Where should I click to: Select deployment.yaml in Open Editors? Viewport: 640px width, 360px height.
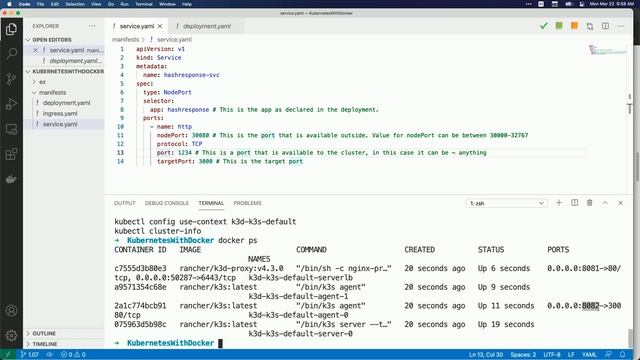tap(76, 61)
